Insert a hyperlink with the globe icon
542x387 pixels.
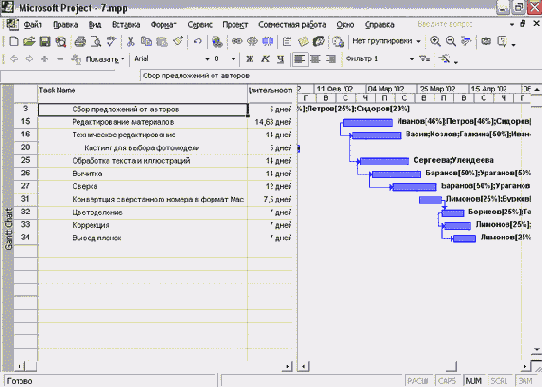[217, 42]
